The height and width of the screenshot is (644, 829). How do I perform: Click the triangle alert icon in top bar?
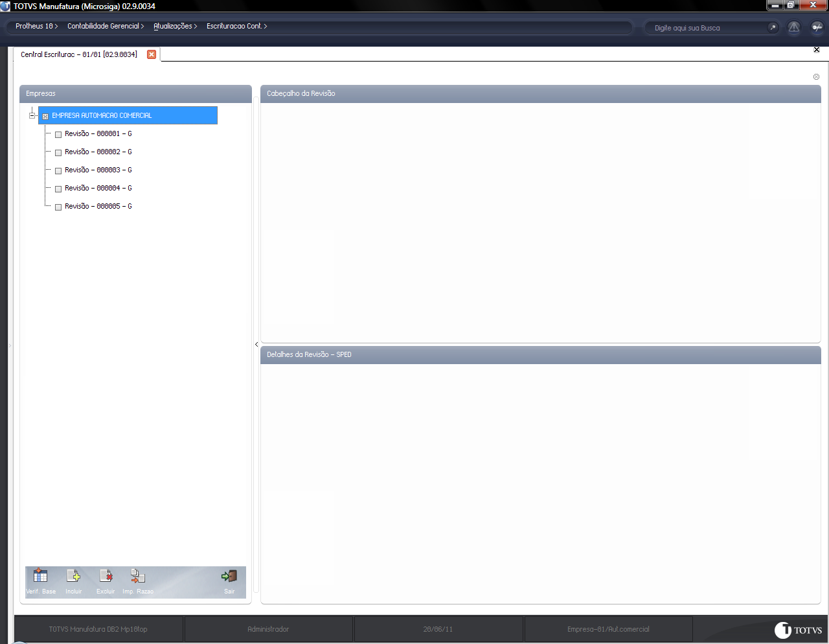point(794,27)
